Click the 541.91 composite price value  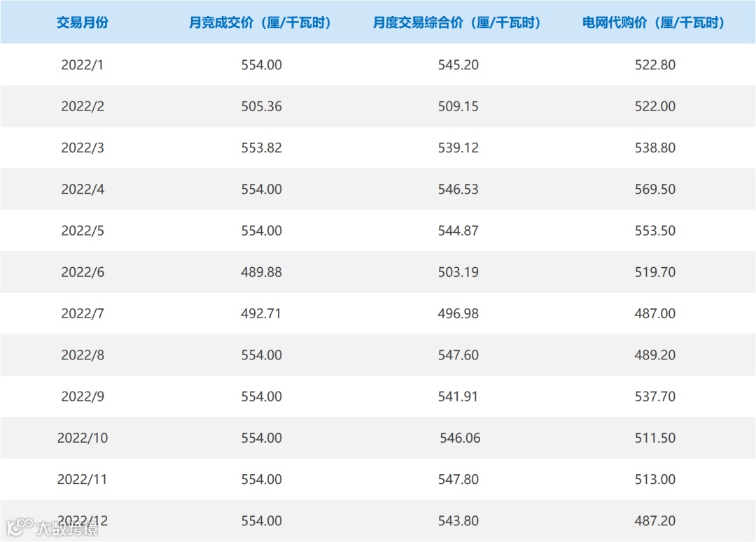(458, 396)
